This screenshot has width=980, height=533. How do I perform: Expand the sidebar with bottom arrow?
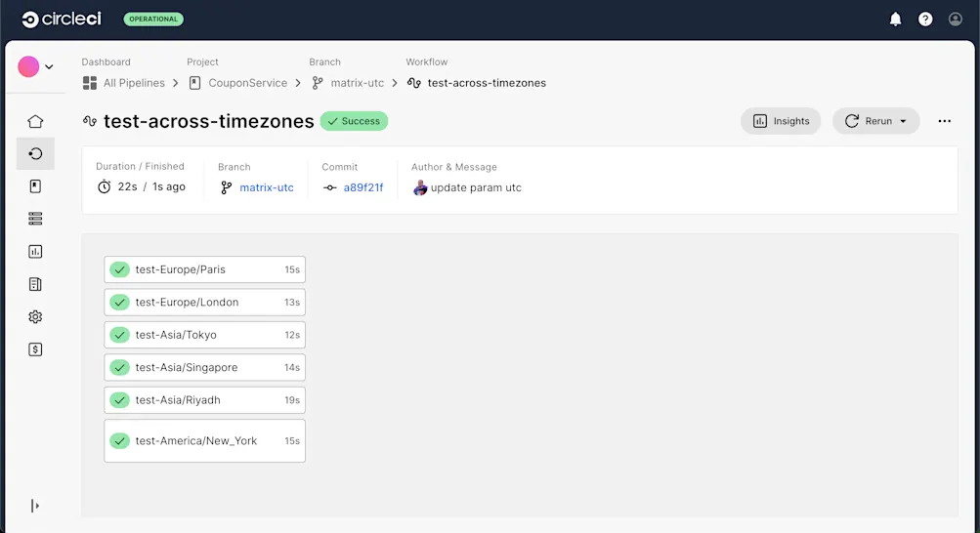(x=35, y=506)
